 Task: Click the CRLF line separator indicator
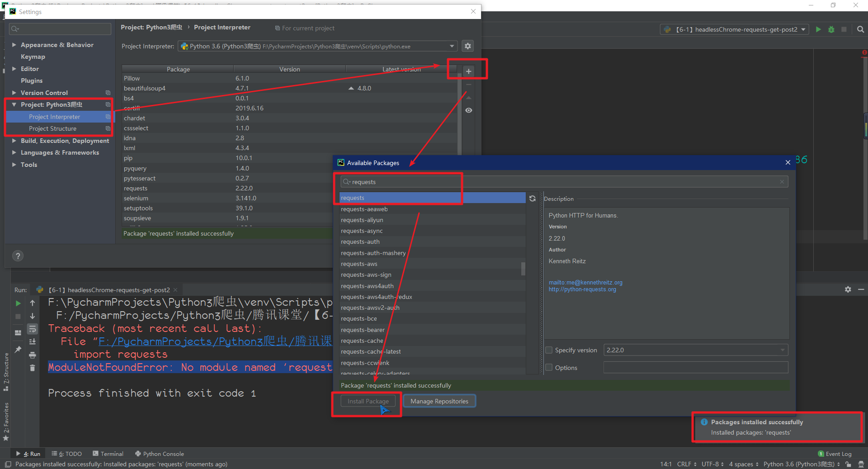pyautogui.click(x=687, y=464)
